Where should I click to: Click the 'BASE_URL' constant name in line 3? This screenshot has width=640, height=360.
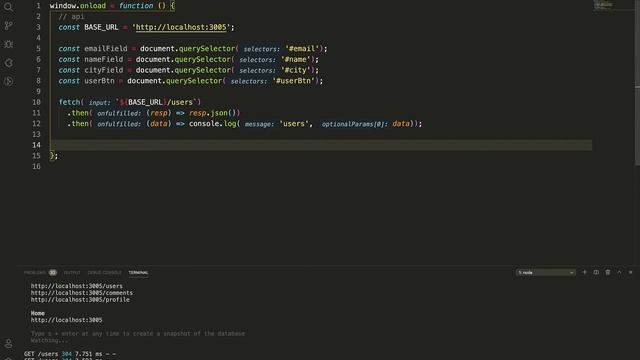pos(101,27)
